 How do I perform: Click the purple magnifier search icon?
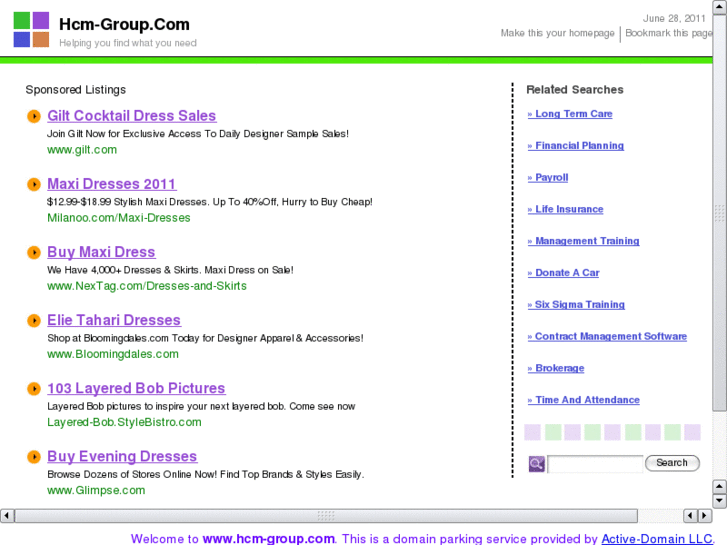point(536,464)
